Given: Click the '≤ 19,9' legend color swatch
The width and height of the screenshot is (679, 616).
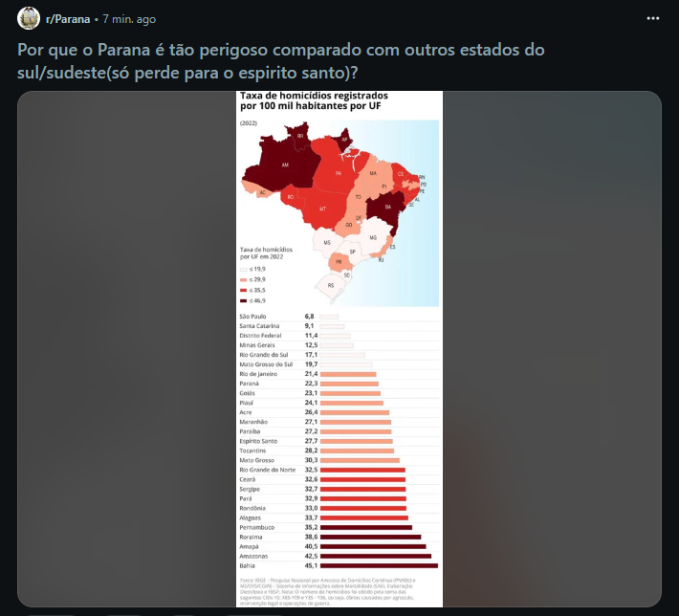Looking at the screenshot, I should [243, 270].
